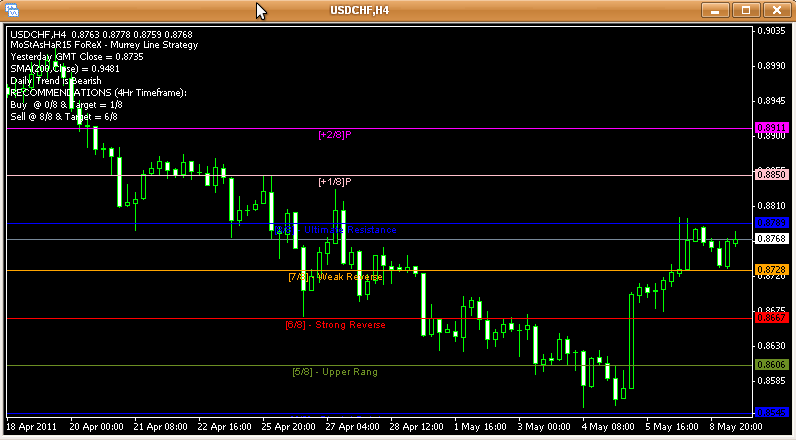This screenshot has height=440, width=796.
Task: Select the magenta 0.8911 price tag
Action: tap(771, 128)
